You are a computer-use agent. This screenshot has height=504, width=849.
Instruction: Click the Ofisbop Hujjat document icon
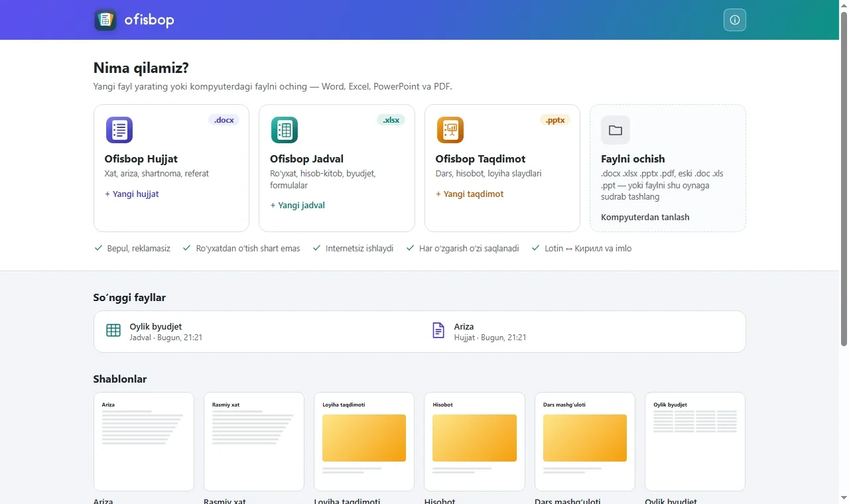pos(119,130)
